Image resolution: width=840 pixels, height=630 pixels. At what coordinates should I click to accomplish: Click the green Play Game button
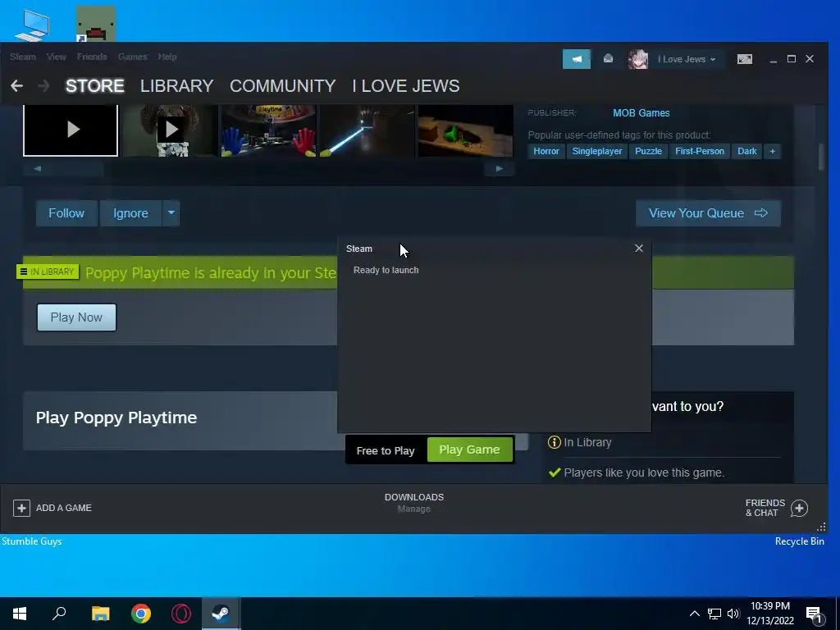coord(469,450)
